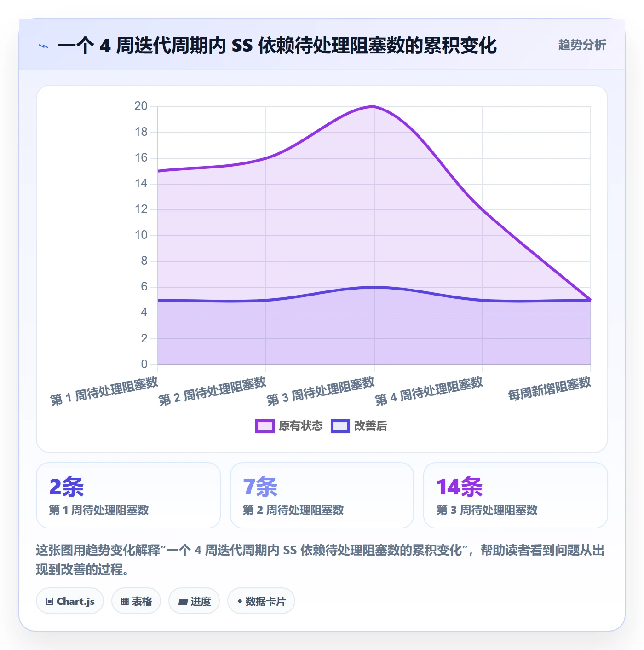The width and height of the screenshot is (644, 650).
Task: Click the Chart.js chip's square icon
Action: pos(50,602)
